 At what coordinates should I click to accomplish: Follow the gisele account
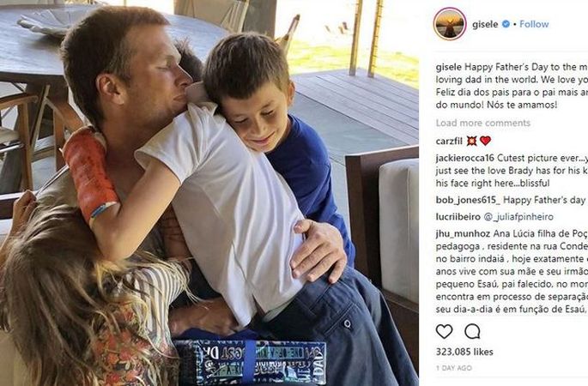[x=534, y=24]
